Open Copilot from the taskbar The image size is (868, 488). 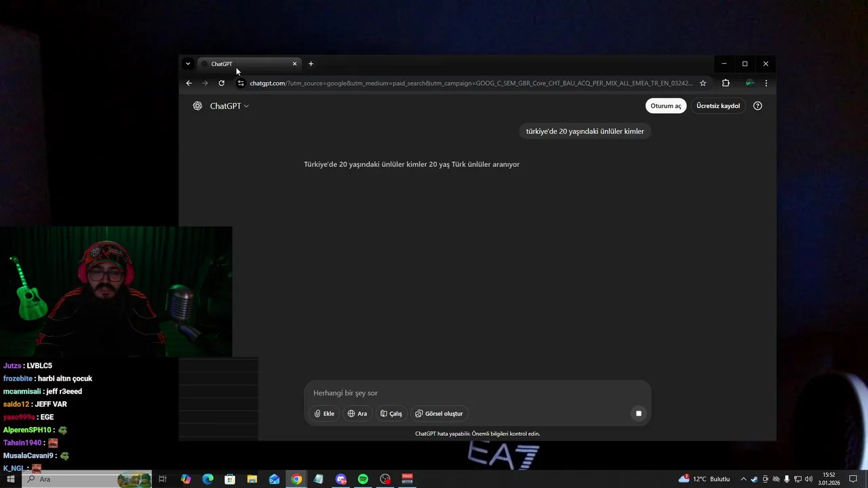click(186, 479)
